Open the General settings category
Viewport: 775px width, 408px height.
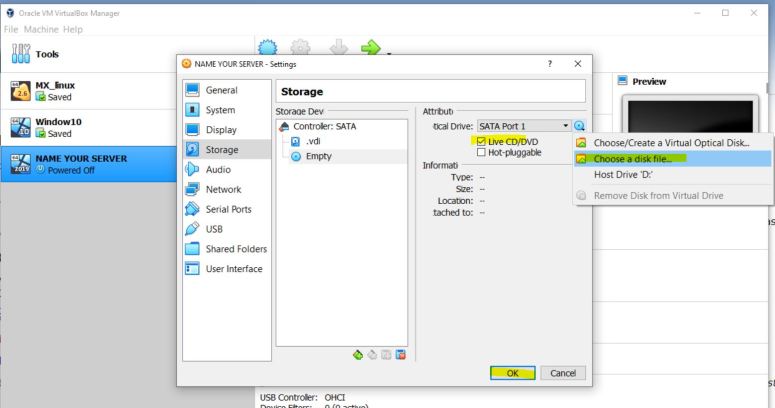(220, 91)
